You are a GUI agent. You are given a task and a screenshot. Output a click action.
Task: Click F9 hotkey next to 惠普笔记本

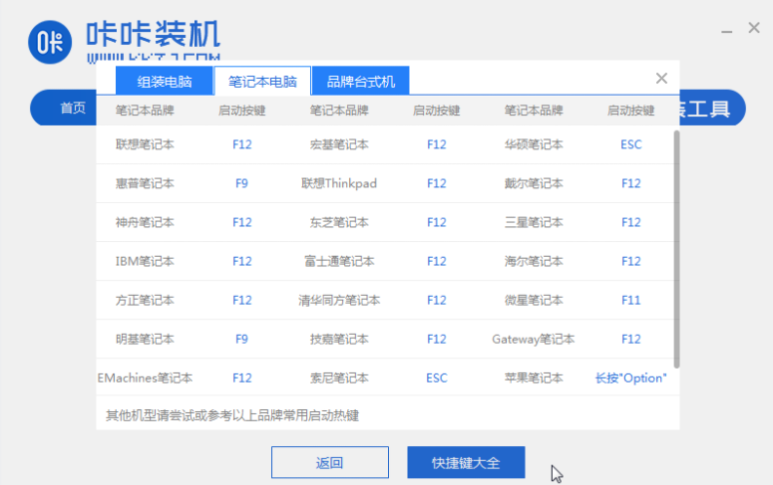(x=242, y=183)
